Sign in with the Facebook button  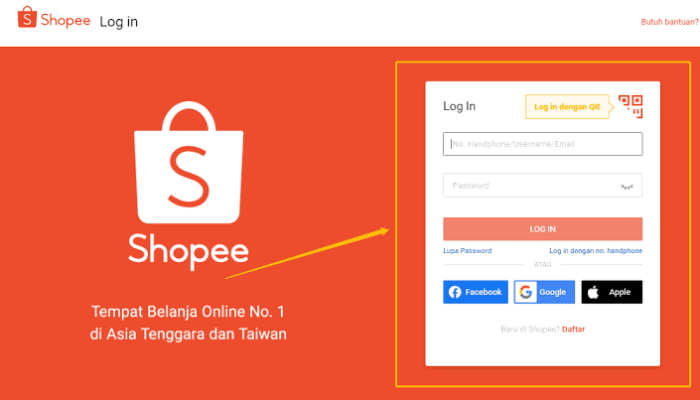475,292
